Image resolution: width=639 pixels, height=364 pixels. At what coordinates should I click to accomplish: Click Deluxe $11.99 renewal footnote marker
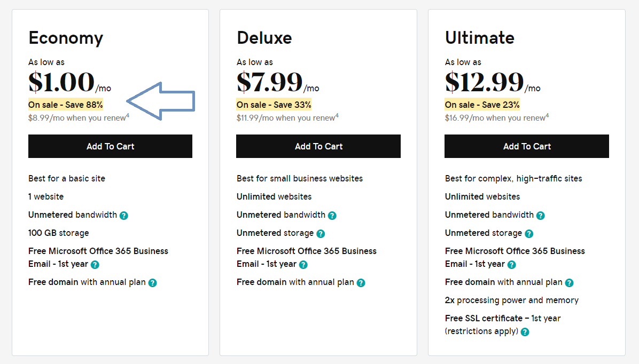click(337, 116)
